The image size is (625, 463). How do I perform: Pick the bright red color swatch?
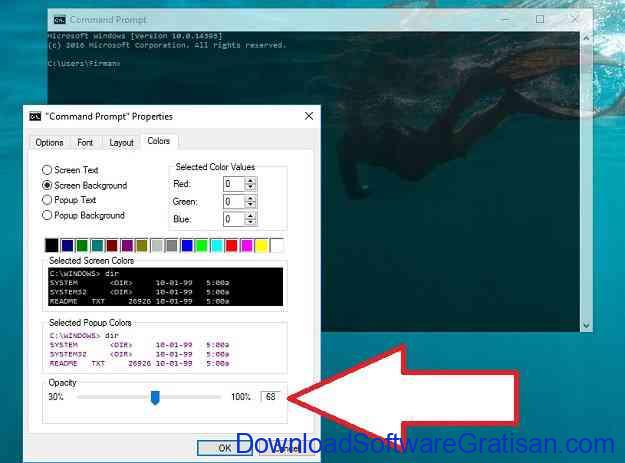tap(231, 245)
